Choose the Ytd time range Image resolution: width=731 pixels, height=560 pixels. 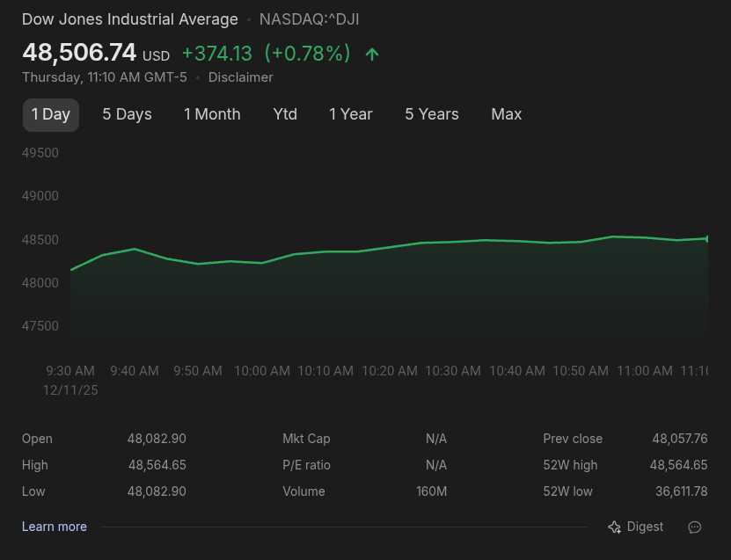pyautogui.click(x=285, y=114)
